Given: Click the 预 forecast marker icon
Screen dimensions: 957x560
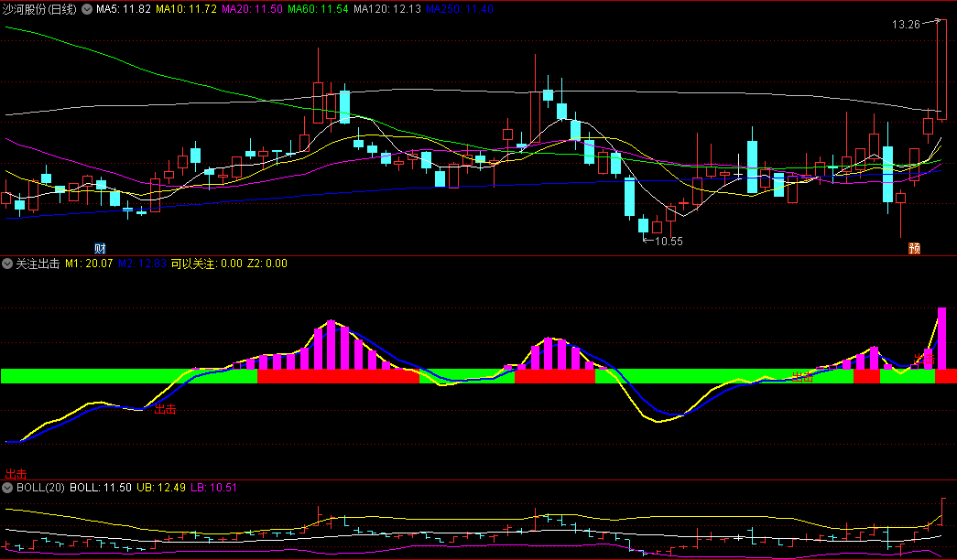Looking at the screenshot, I should 914,248.
